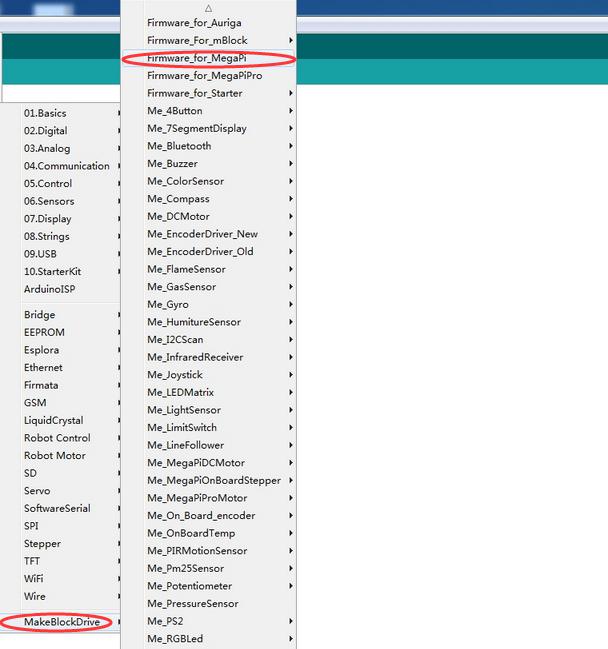This screenshot has width=608, height=649.
Task: Open Me_EncoderDriver_New submenu
Action: pyautogui.click(x=209, y=234)
